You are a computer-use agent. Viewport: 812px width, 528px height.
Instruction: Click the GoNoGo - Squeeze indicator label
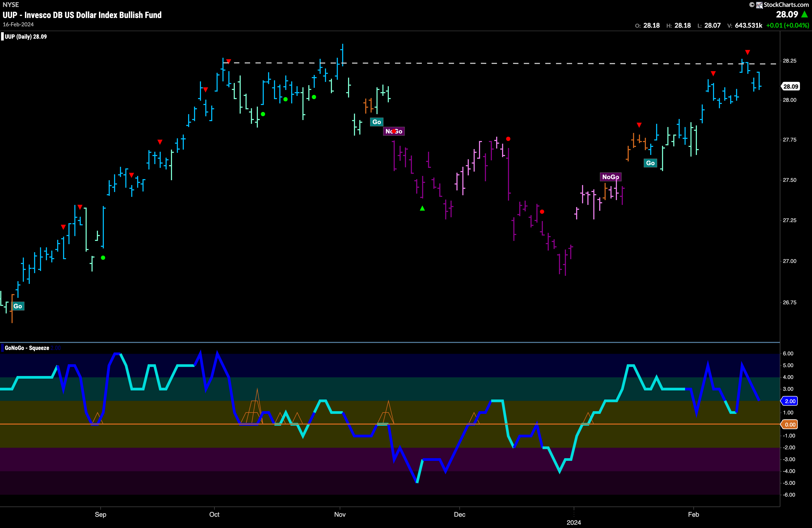pyautogui.click(x=27, y=348)
